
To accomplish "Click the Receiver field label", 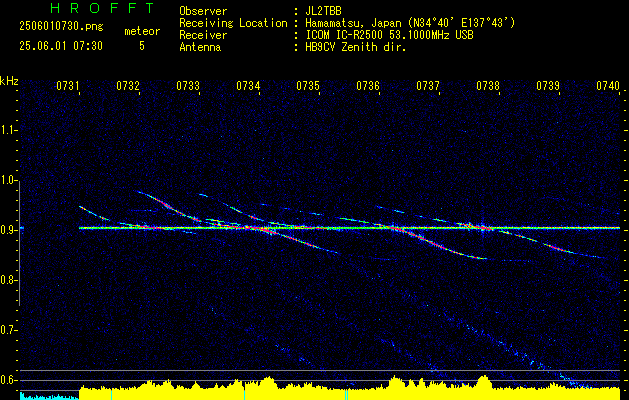I will tap(203, 35).
